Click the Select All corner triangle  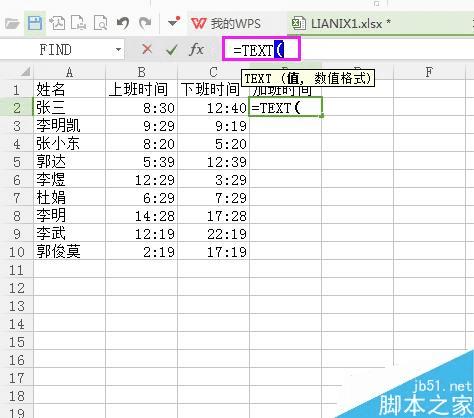tap(25, 72)
